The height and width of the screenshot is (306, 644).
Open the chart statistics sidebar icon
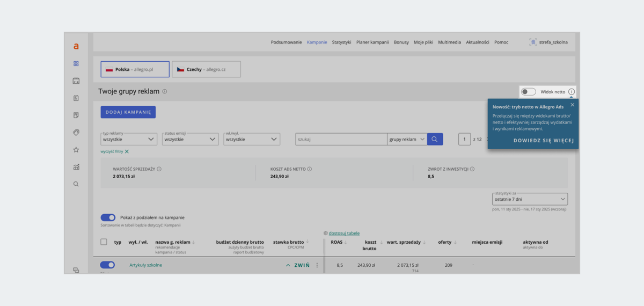point(76,167)
